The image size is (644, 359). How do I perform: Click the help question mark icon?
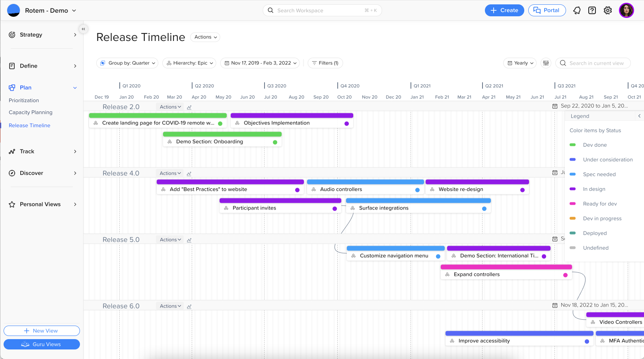click(592, 10)
